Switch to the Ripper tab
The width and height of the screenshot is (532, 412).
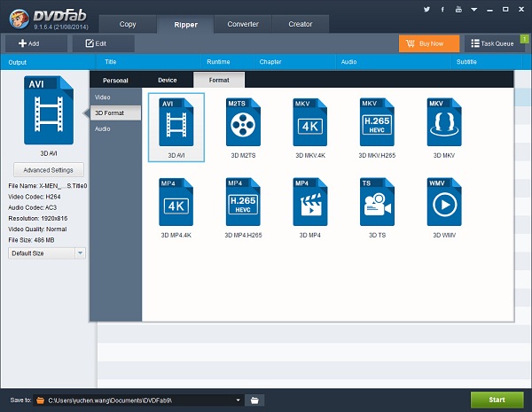click(x=185, y=25)
